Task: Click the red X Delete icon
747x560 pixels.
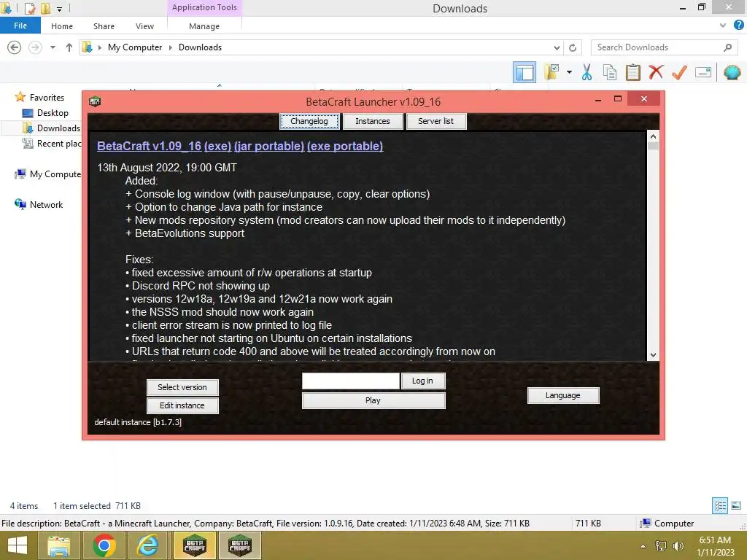Action: (656, 72)
